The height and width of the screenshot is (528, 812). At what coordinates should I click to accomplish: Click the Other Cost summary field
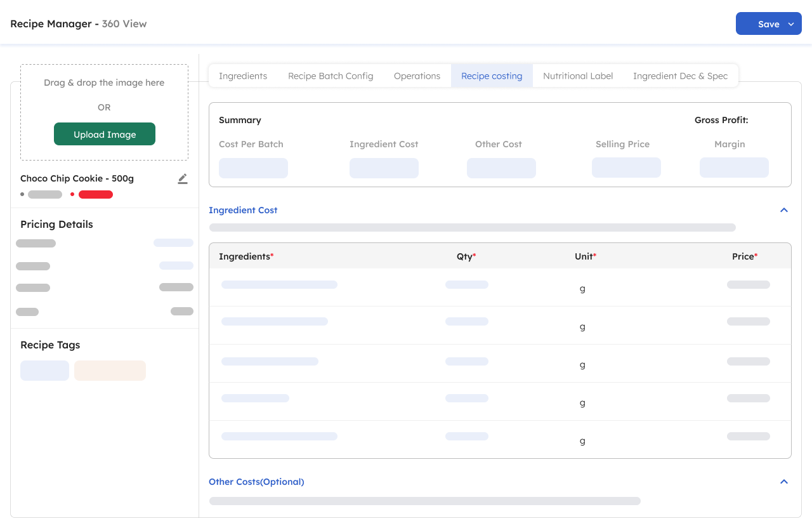point(501,168)
